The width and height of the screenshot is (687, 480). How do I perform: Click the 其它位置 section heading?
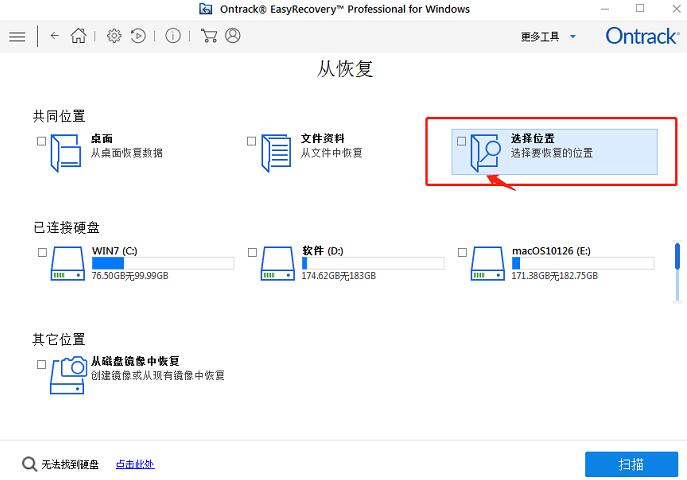[x=59, y=339]
